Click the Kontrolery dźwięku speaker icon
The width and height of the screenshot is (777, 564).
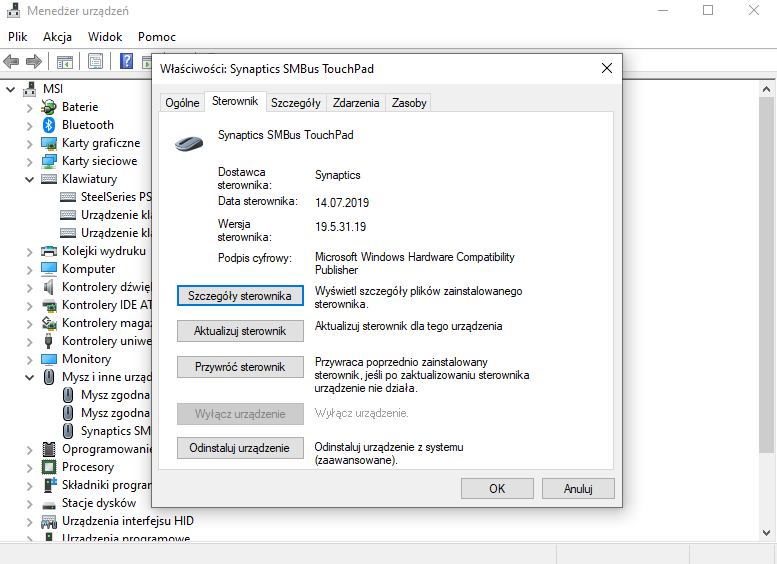(x=49, y=287)
